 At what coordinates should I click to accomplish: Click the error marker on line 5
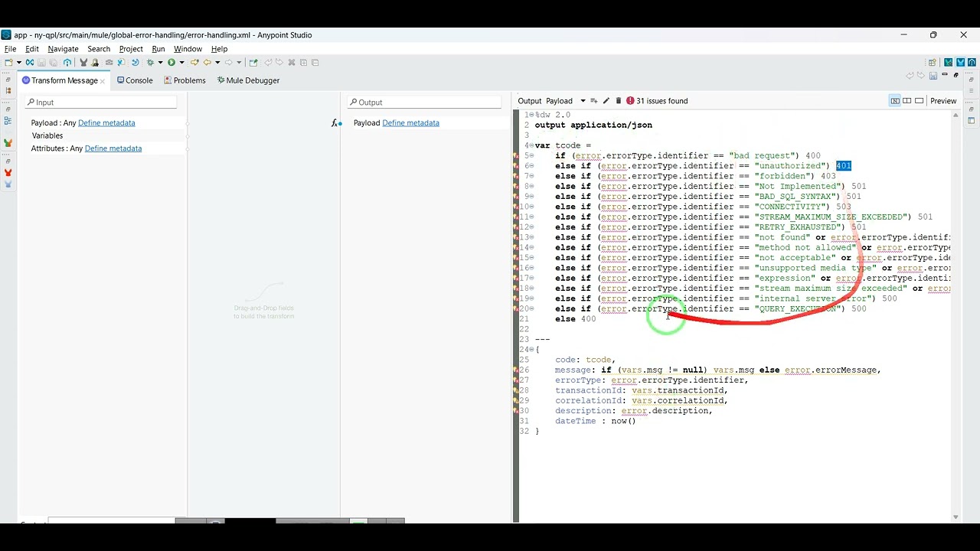pyautogui.click(x=517, y=156)
